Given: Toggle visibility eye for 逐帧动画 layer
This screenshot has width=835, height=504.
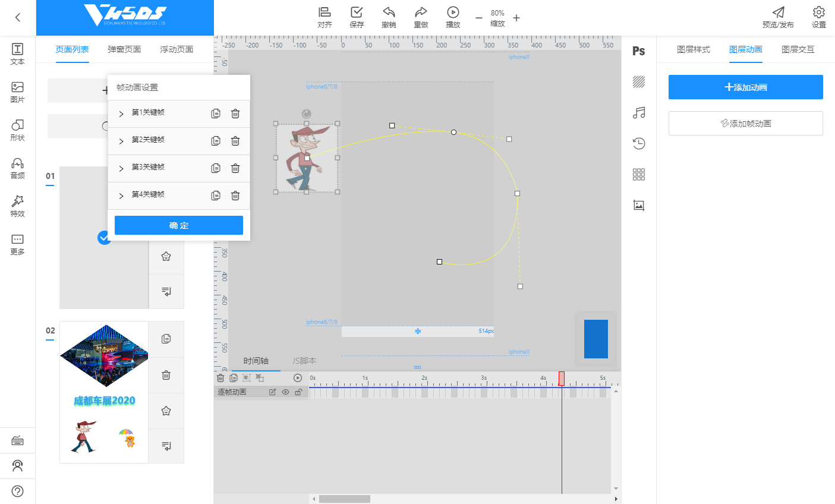Looking at the screenshot, I should tap(285, 392).
